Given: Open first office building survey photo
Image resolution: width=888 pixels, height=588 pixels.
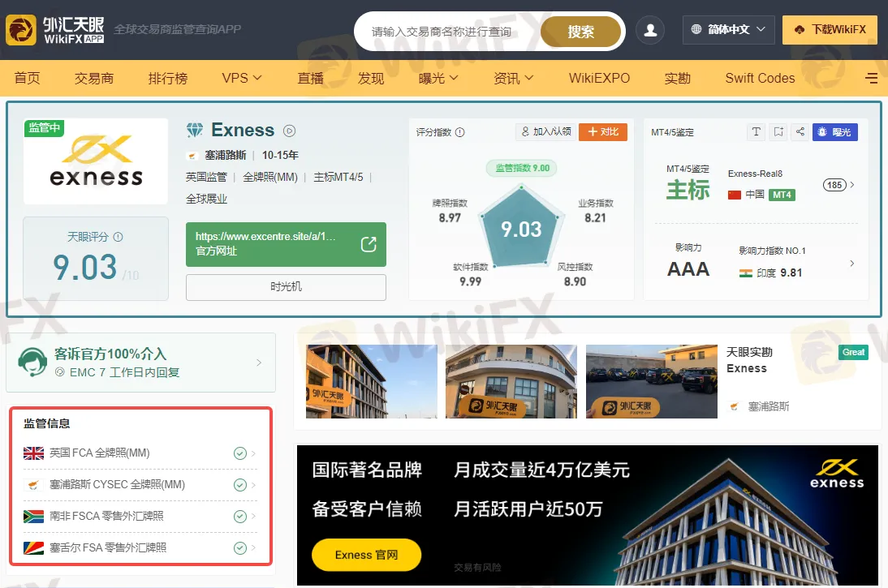Looking at the screenshot, I should [x=372, y=381].
